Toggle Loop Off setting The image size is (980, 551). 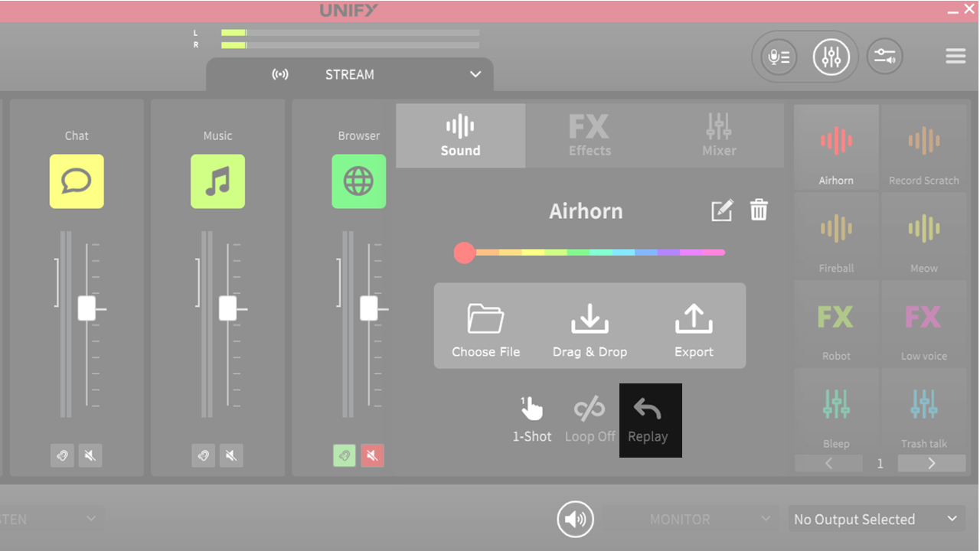pos(590,420)
